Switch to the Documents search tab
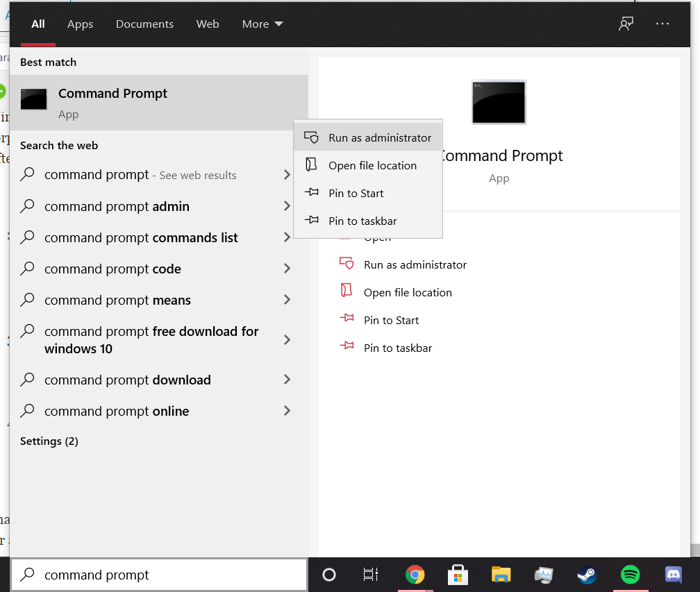This screenshot has height=592, width=700. point(144,24)
